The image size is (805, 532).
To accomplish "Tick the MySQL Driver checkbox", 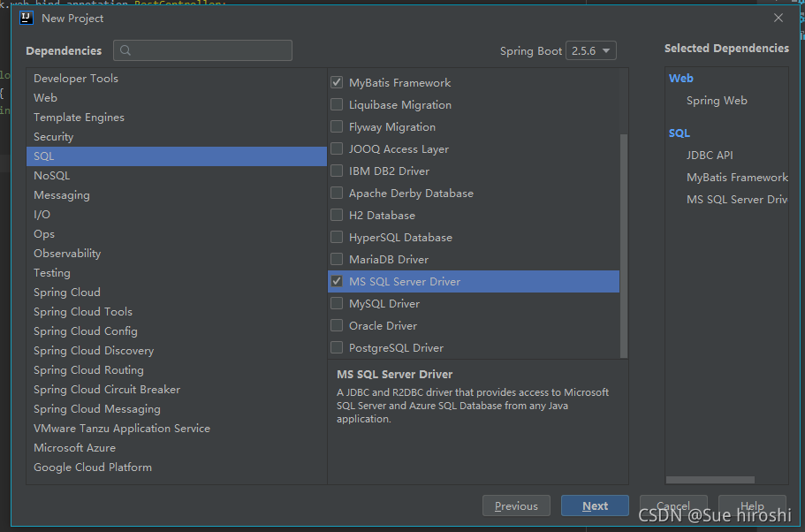I will pos(337,303).
